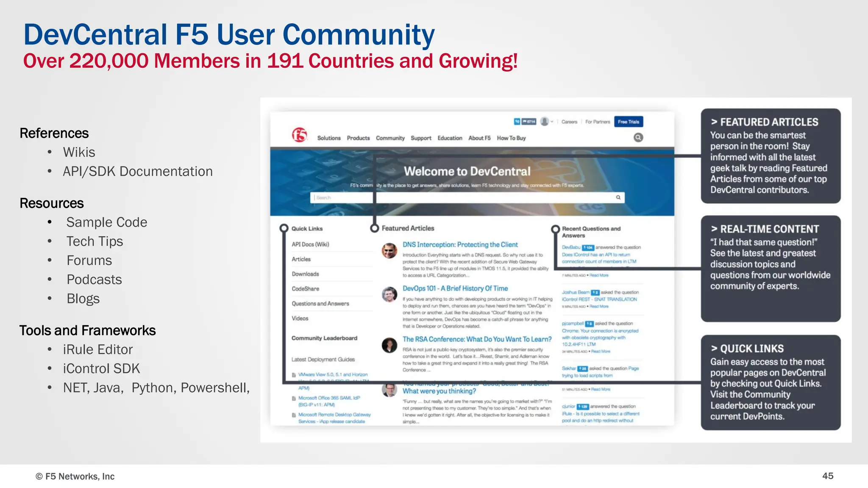Open Microsoft Remote Desktop Gateway Services guide

[334, 418]
